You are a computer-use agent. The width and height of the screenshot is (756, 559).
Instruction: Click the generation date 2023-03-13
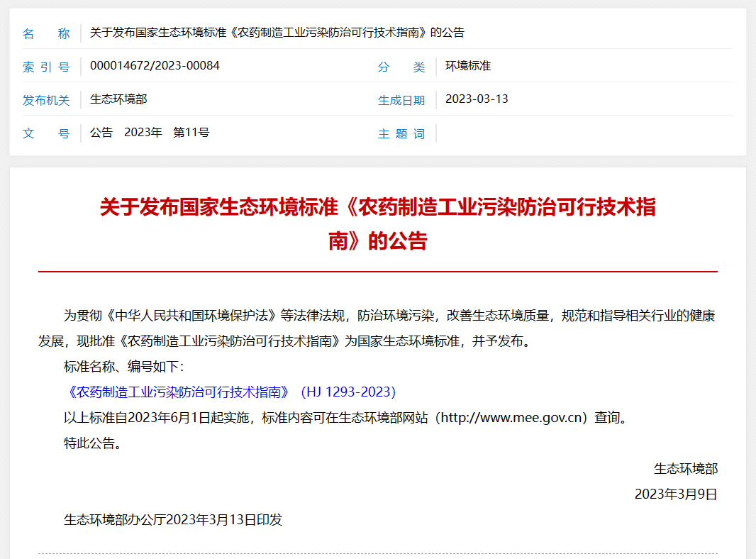[477, 99]
